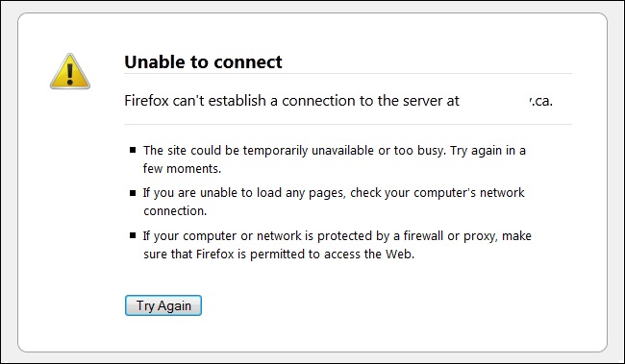Click the bullet square before 'If your computer or network'

[133, 235]
